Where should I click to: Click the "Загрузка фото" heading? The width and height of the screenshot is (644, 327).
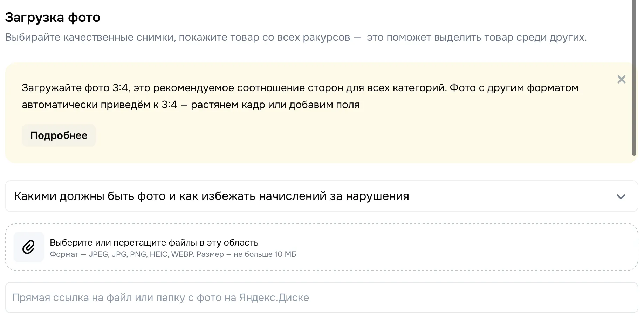pyautogui.click(x=53, y=17)
